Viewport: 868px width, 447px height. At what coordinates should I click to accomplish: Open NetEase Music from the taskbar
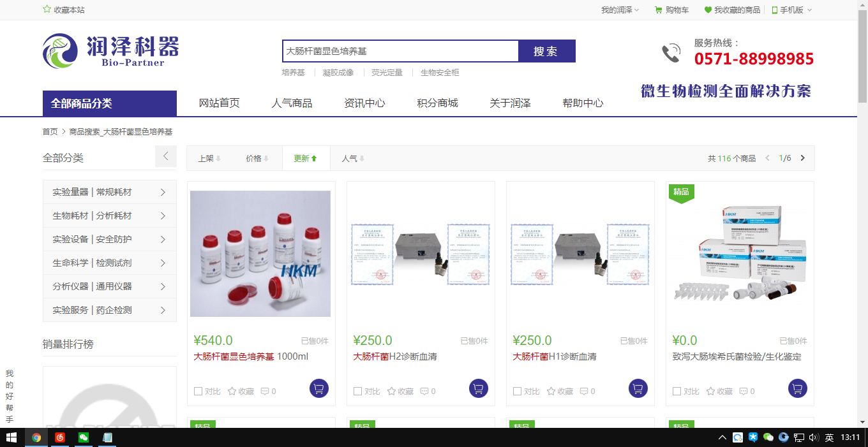tap(60, 437)
